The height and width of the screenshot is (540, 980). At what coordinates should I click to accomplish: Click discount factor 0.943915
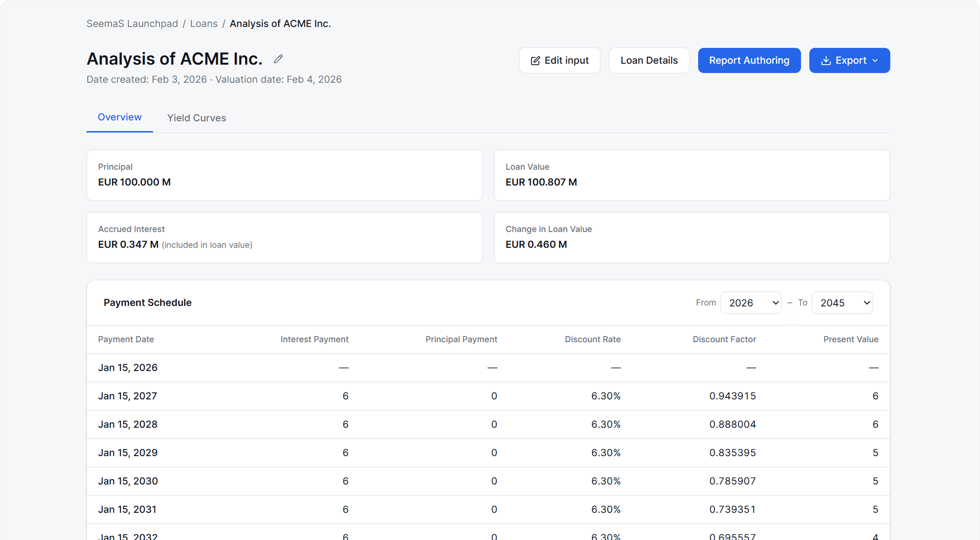tap(732, 396)
